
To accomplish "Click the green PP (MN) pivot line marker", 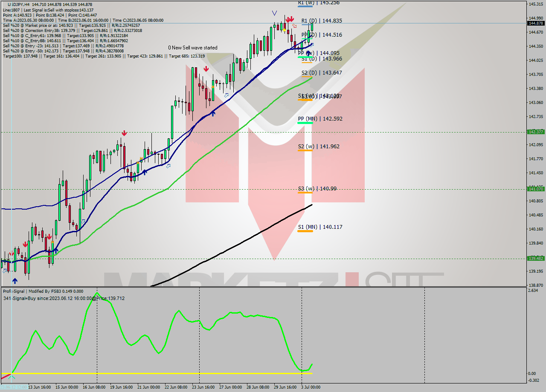I will pos(305,123).
